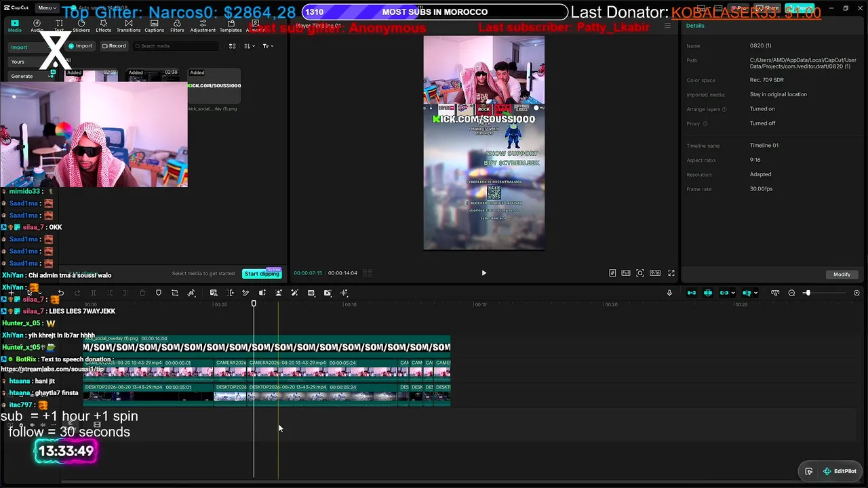
Task: Open the Transitions tab
Action: [128, 26]
